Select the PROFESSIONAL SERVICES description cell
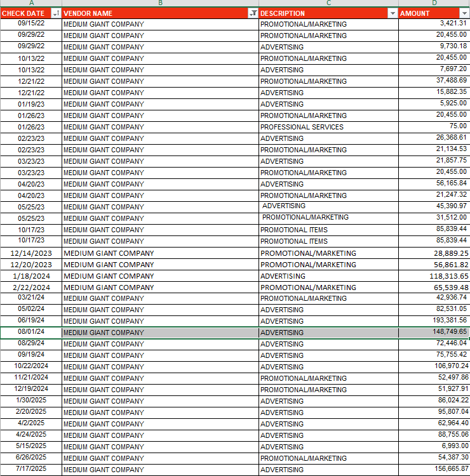 (x=328, y=127)
